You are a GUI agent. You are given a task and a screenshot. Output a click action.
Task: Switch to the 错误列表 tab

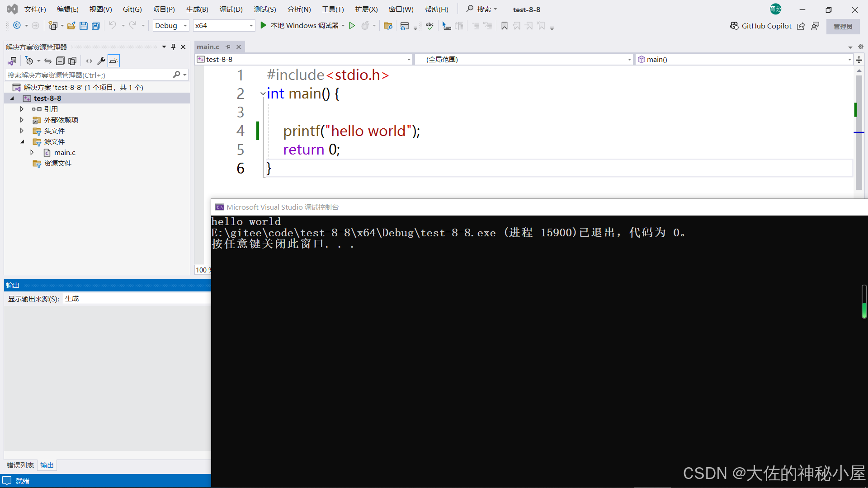tap(20, 465)
